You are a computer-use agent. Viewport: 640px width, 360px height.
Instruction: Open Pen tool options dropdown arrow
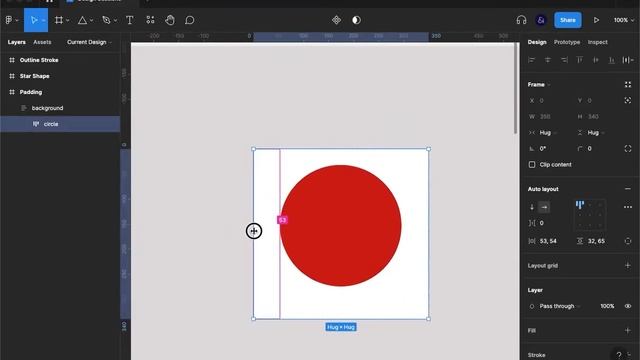click(116, 20)
